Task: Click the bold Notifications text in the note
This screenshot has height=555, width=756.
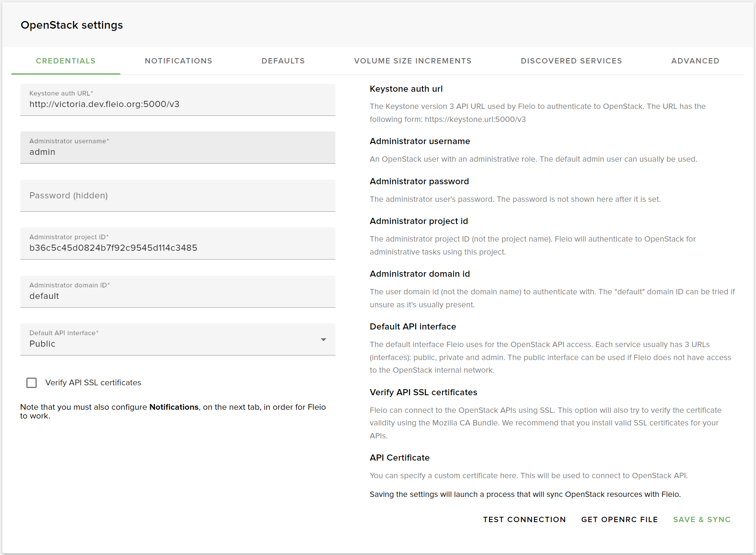Action: pos(174,407)
